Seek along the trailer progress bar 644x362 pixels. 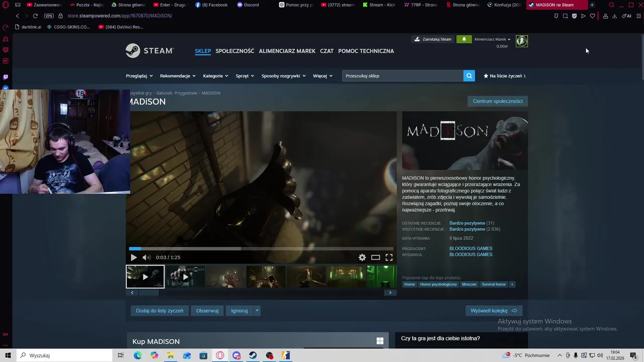(x=261, y=248)
